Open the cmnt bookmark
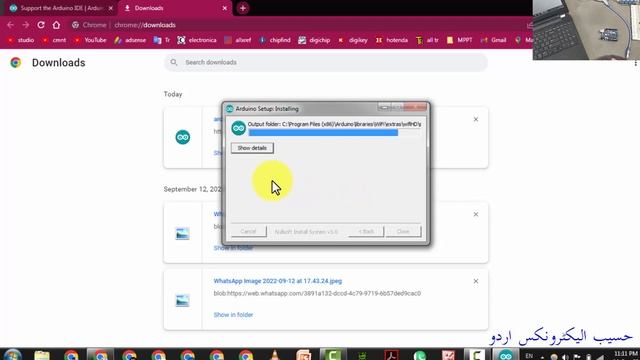Screen dimensions: 640x360 coord(54,40)
